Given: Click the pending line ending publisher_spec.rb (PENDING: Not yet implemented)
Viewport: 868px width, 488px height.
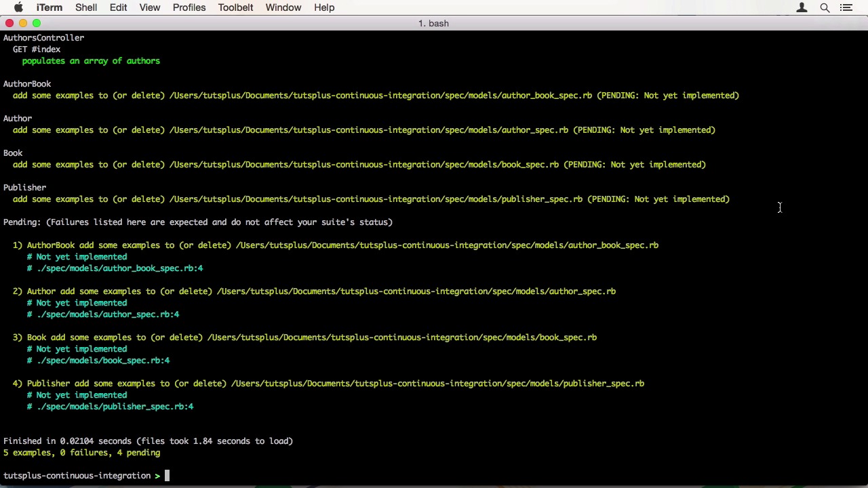Looking at the screenshot, I should tap(371, 199).
